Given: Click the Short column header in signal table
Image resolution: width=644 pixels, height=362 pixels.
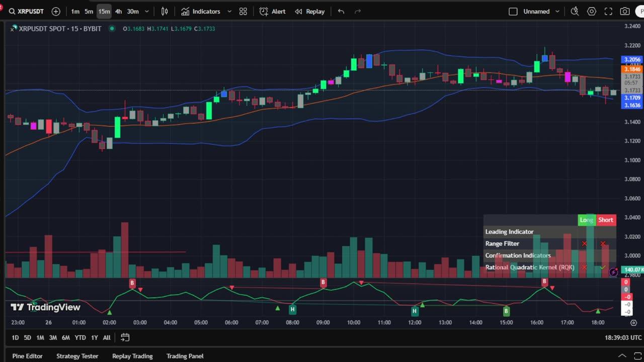Looking at the screenshot, I should click(606, 220).
